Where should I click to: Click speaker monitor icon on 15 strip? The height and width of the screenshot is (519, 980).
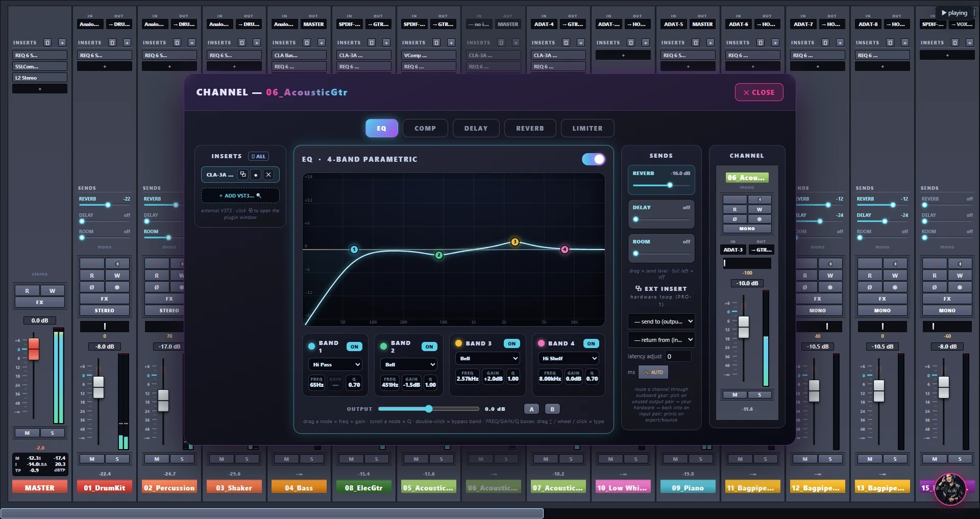tap(960, 264)
